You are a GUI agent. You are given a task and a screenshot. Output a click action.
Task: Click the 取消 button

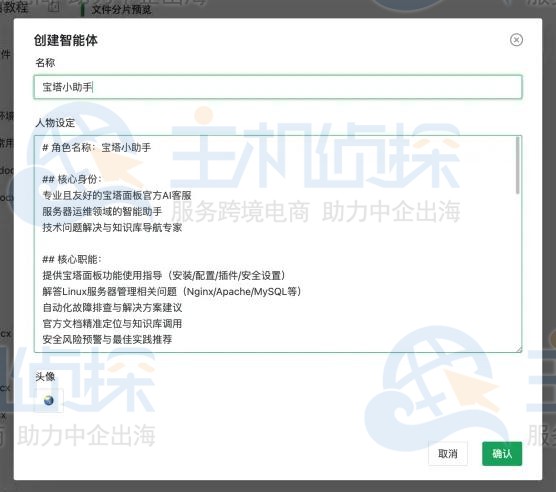447,453
